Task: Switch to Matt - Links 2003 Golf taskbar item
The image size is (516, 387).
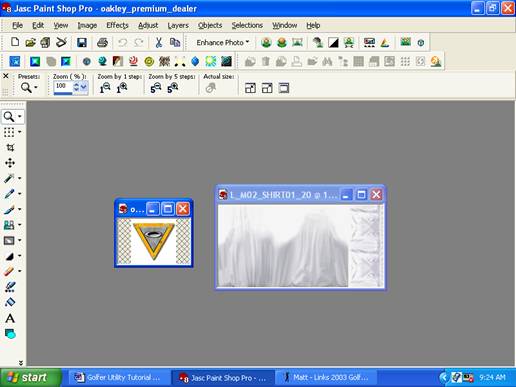Action: click(x=326, y=378)
